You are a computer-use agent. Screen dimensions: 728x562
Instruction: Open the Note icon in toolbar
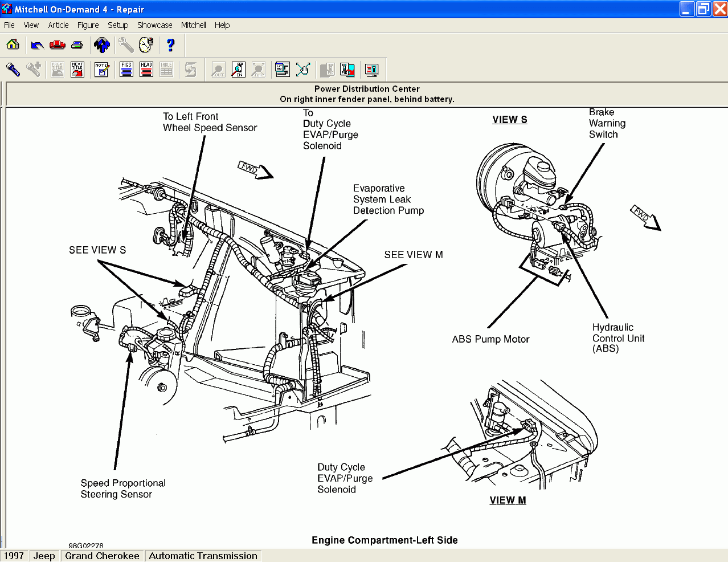tap(102, 70)
